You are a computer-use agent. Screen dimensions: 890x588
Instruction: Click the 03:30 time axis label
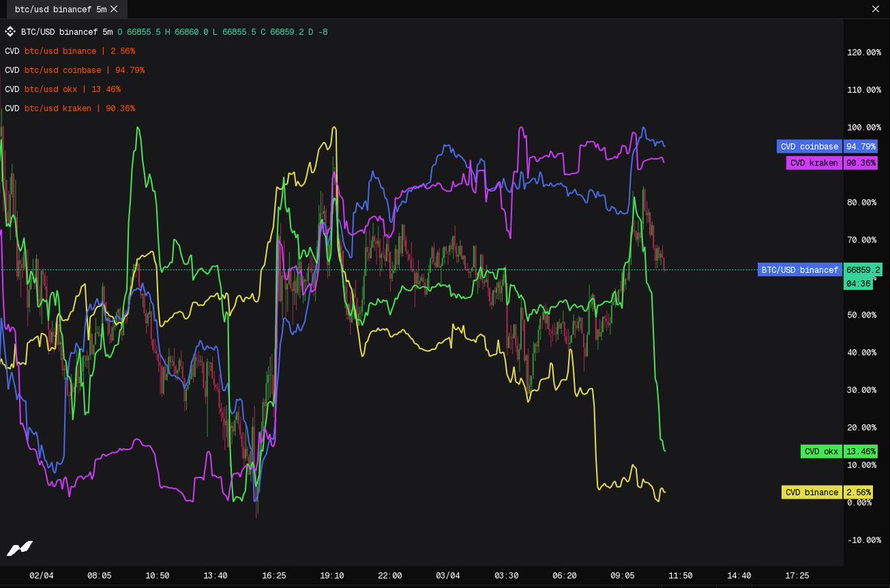tap(506, 575)
